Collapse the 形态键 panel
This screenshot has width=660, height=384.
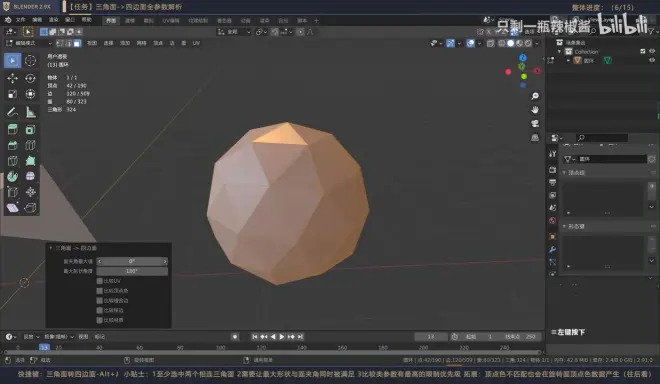[x=564, y=226]
